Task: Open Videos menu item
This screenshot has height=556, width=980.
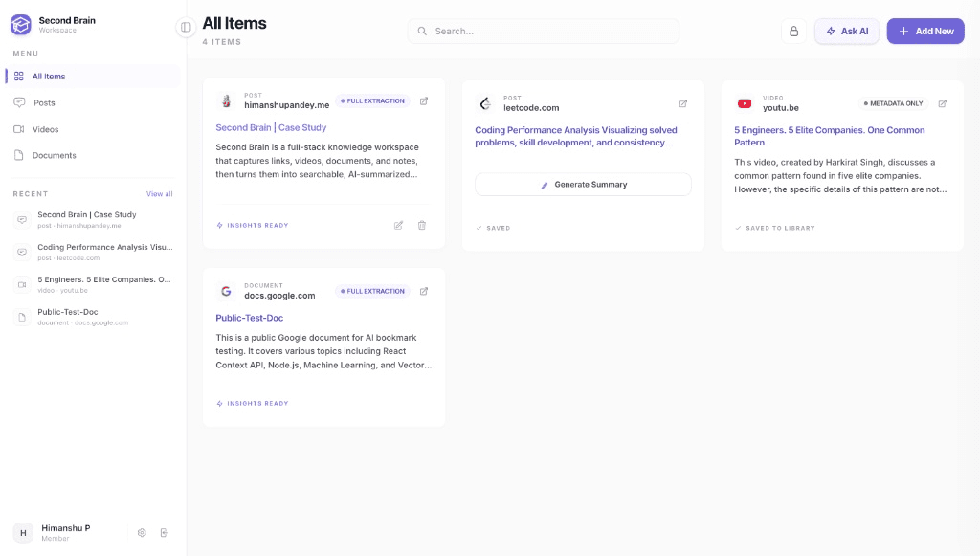Action: click(93, 129)
